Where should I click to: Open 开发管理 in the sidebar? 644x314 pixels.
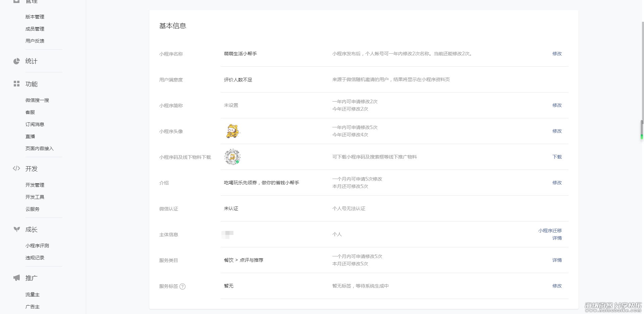point(35,185)
